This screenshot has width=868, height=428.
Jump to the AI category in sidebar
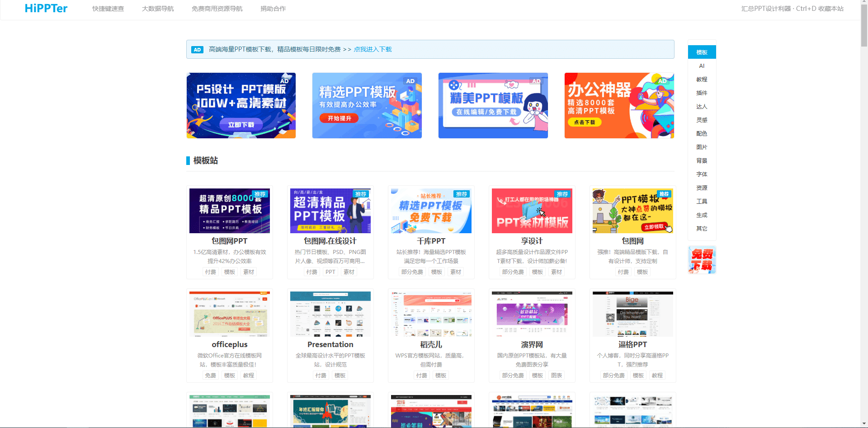(702, 66)
